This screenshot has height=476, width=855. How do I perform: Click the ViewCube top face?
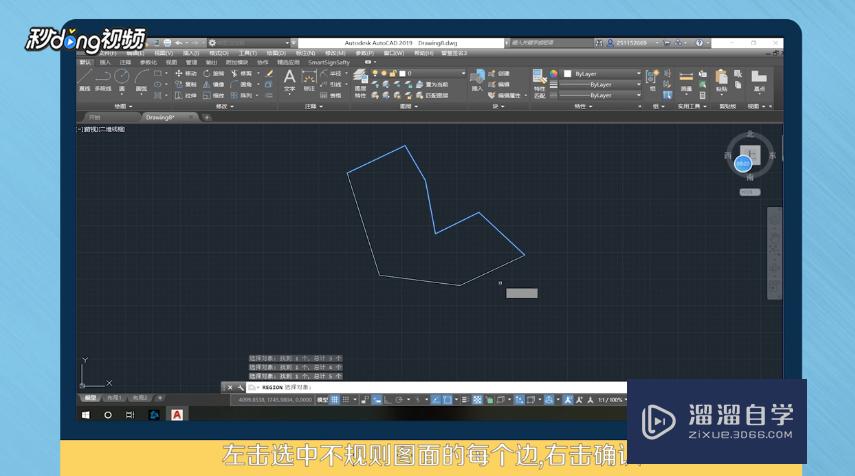click(750, 155)
